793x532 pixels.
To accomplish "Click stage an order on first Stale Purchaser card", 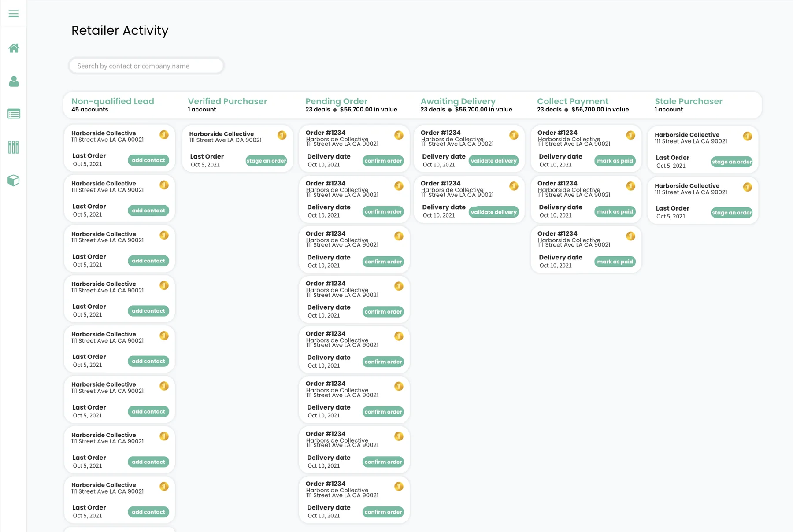I will click(732, 162).
